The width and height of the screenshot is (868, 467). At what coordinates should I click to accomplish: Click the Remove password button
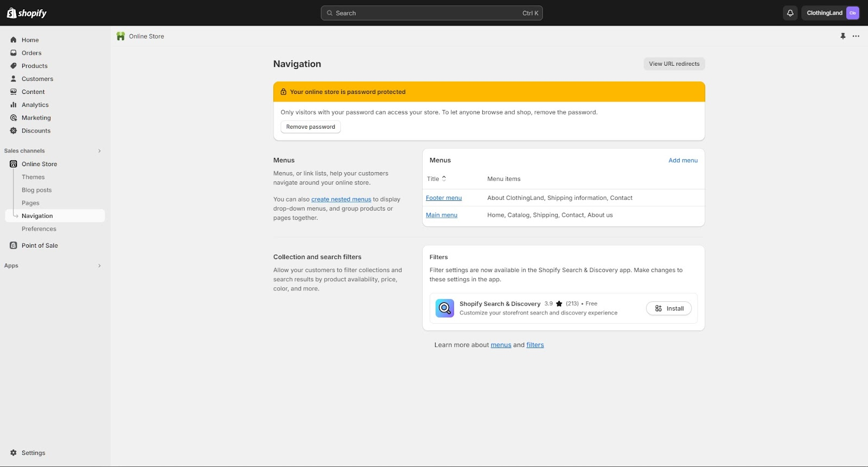pos(311,127)
